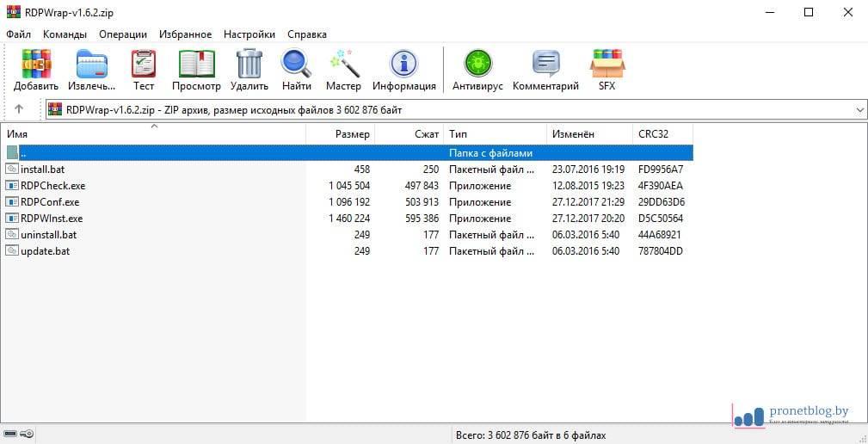Viewport: 868px width, 444px height.
Task: Select the RDPCheck.exe file name
Action: [53, 186]
